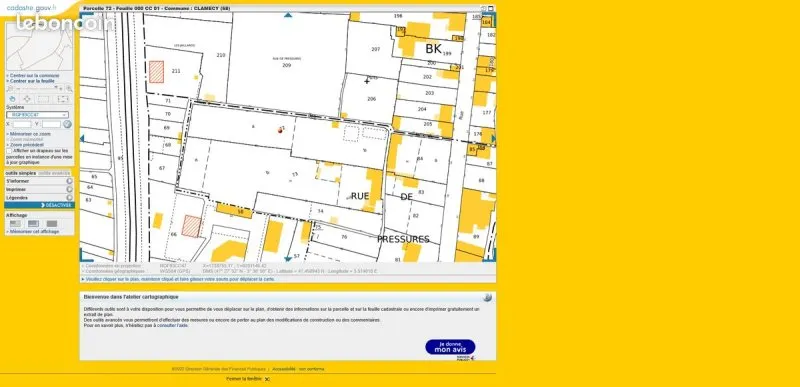Check 'Afficher un drapeau sur les parcelles' checkbox
Screen dimensions: 800x387
(x=9, y=151)
